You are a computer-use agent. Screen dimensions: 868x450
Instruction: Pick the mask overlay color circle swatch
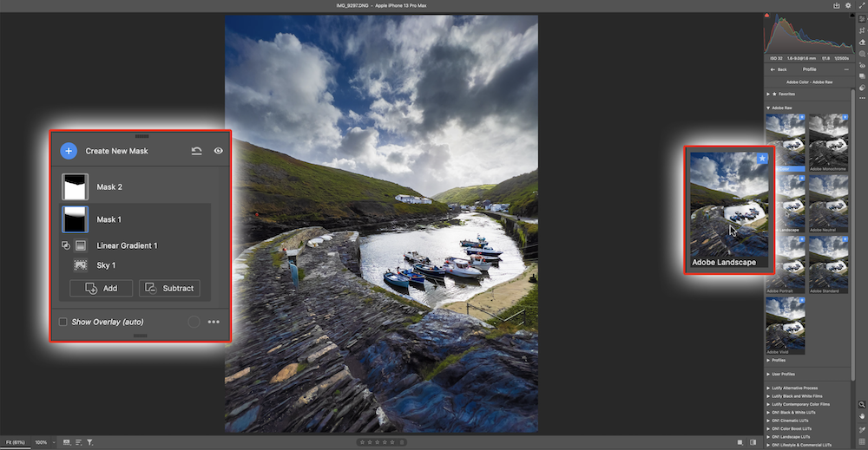(x=194, y=322)
